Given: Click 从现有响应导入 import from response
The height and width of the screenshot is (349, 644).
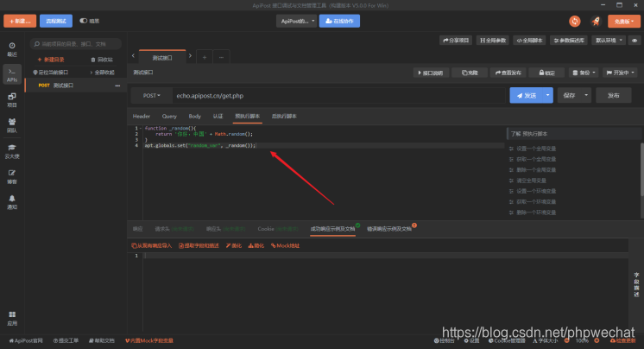Looking at the screenshot, I should tap(152, 246).
